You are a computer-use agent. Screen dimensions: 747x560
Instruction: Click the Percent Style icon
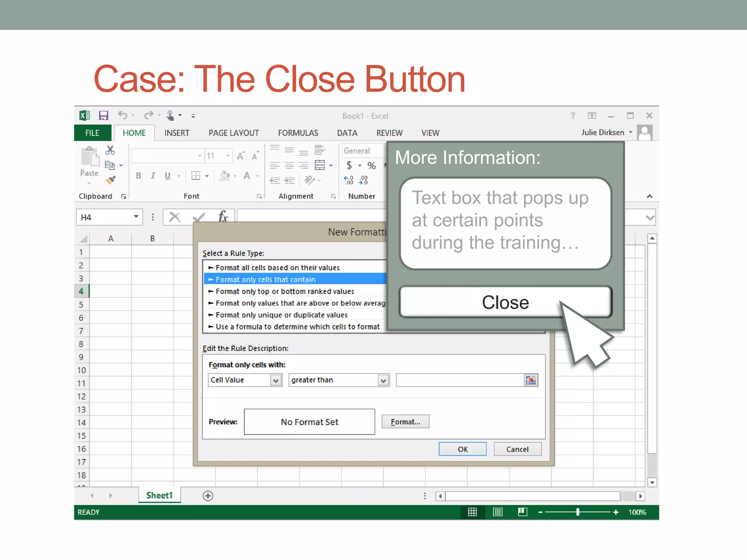[371, 166]
